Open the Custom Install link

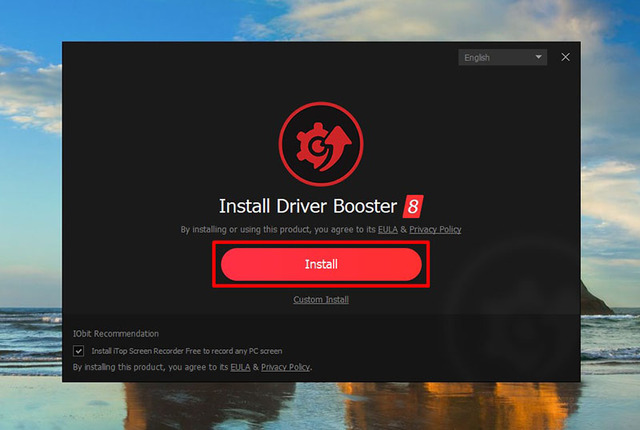pyautogui.click(x=321, y=299)
